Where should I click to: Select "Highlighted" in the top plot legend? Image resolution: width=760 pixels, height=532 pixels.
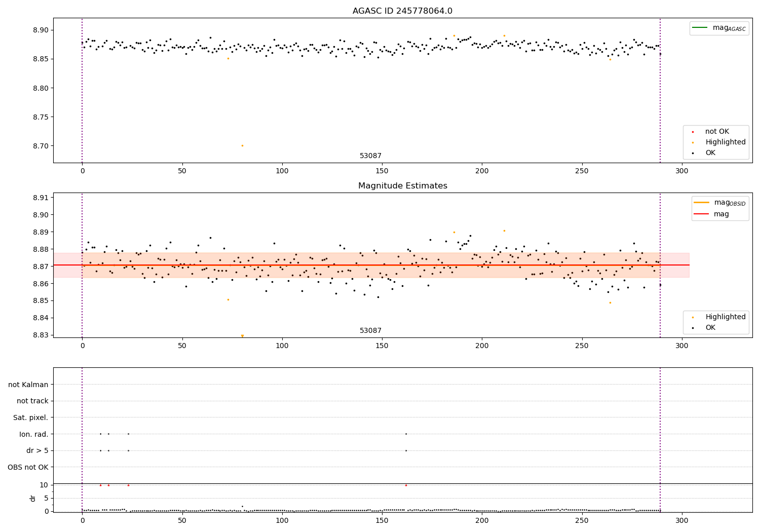pos(726,142)
